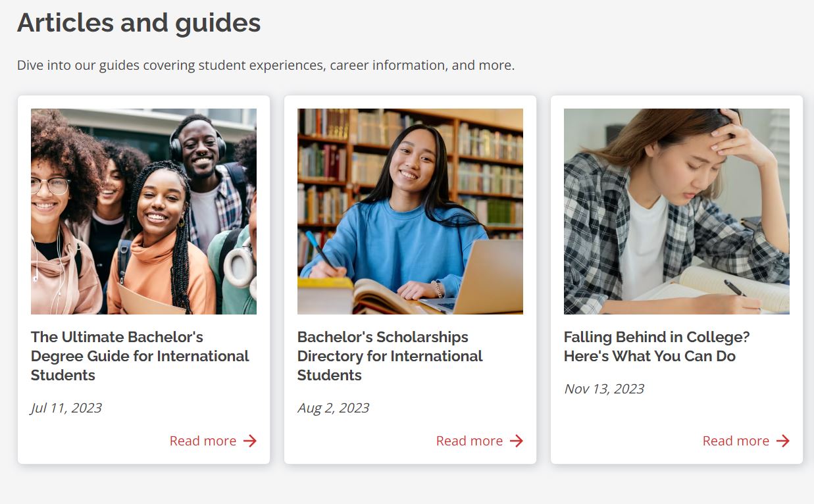Click the arrow icon on the Falling Behind card
Viewport: 814px width, 504px height.
click(783, 441)
